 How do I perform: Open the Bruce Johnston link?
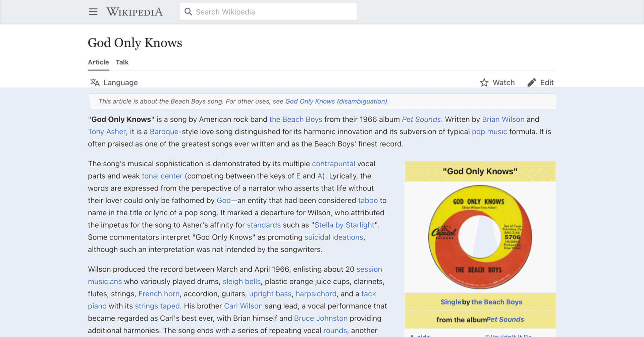pos(321,319)
